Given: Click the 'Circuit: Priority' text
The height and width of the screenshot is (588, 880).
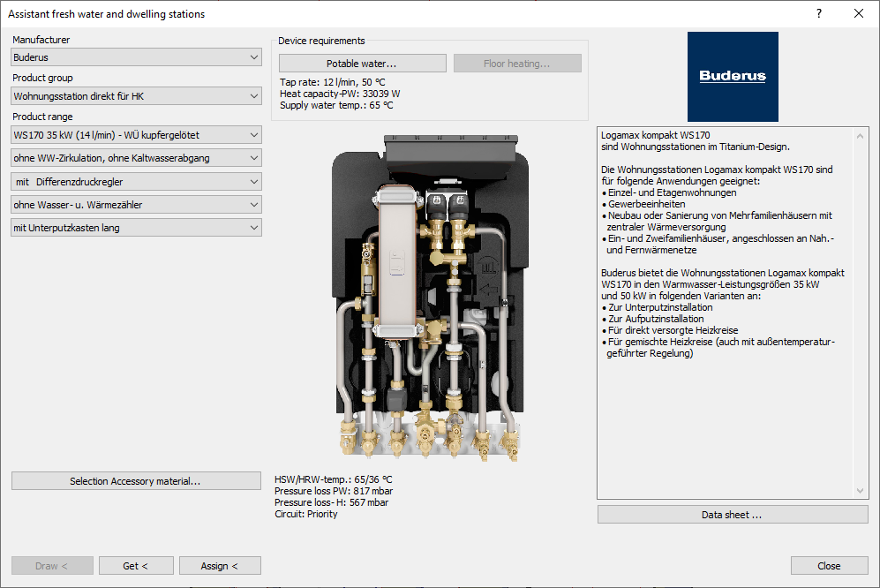Looking at the screenshot, I should (306, 514).
